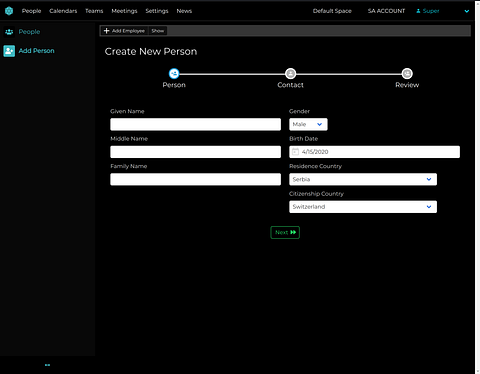The width and height of the screenshot is (480, 374).
Task: Open the Meetings menu
Action: click(x=124, y=11)
